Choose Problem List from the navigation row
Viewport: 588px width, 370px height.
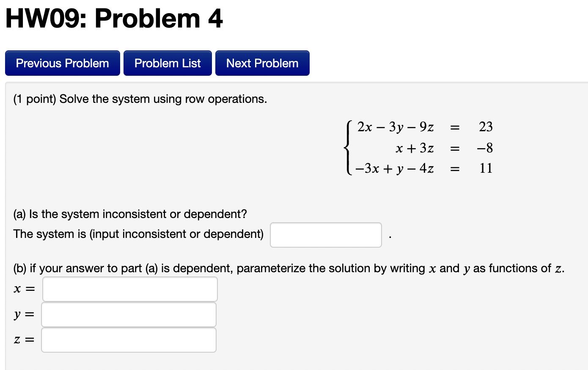point(167,63)
